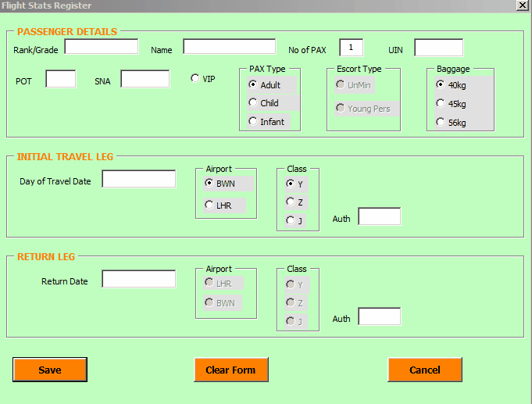Close the Flight Stats Register dialog
Viewport: 532px width, 404px height.
pyautogui.click(x=522, y=5)
